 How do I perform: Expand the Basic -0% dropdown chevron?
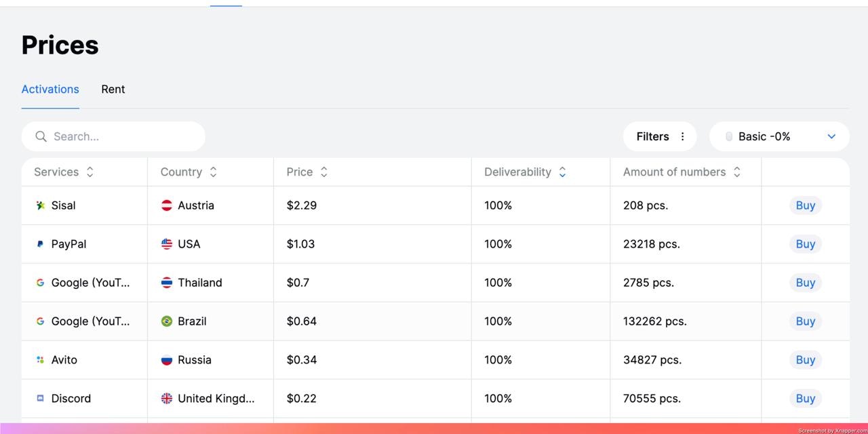tap(831, 136)
